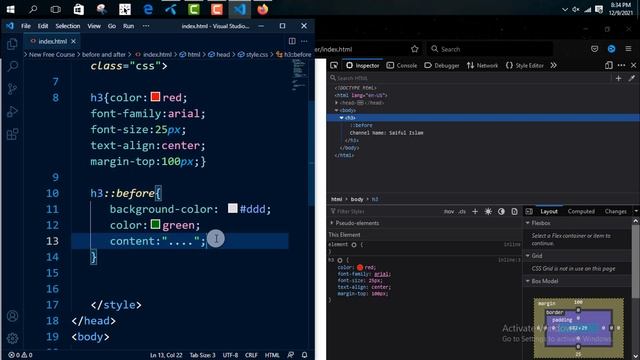The width and height of the screenshot is (640, 360).
Task: Switch to the Computed sidebar tab
Action: tap(581, 211)
